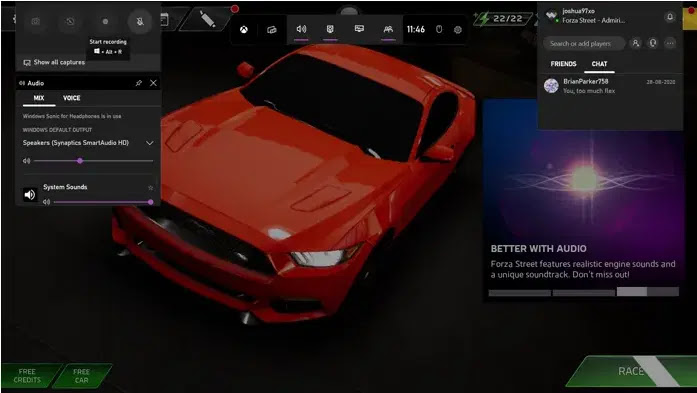This screenshot has width=697, height=393.
Task: Click the joshua97xo profile avatar
Action: 552,16
